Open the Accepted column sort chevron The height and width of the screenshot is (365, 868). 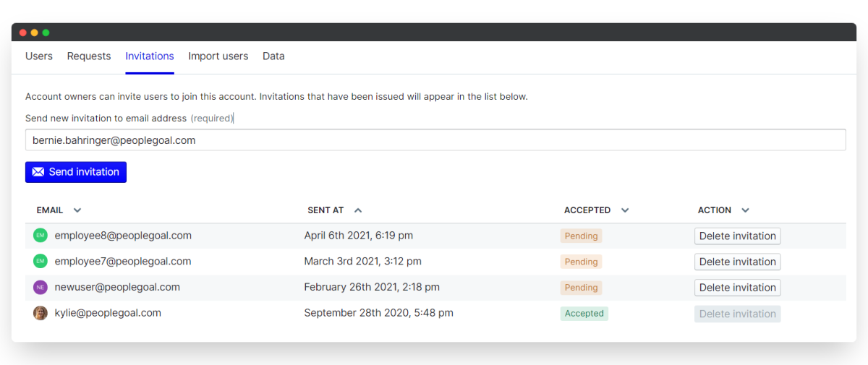(625, 210)
